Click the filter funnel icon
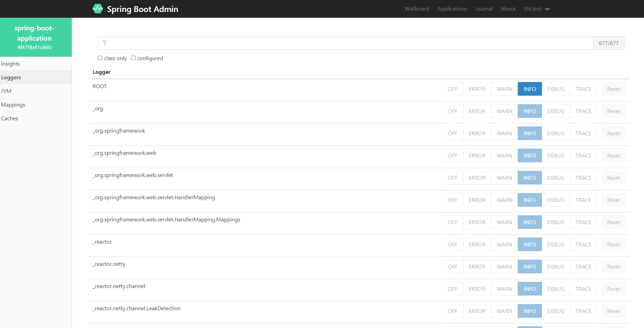Image resolution: width=644 pixels, height=328 pixels. (105, 43)
